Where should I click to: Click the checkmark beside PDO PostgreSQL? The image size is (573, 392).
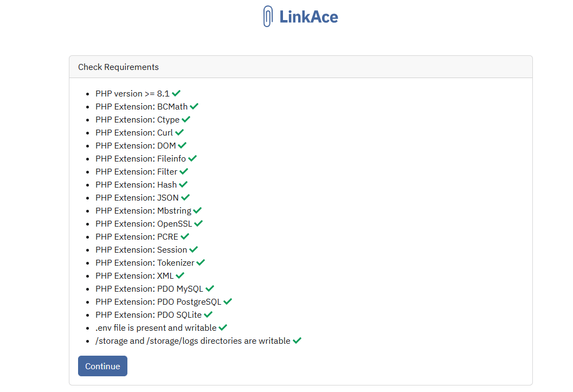(x=228, y=301)
